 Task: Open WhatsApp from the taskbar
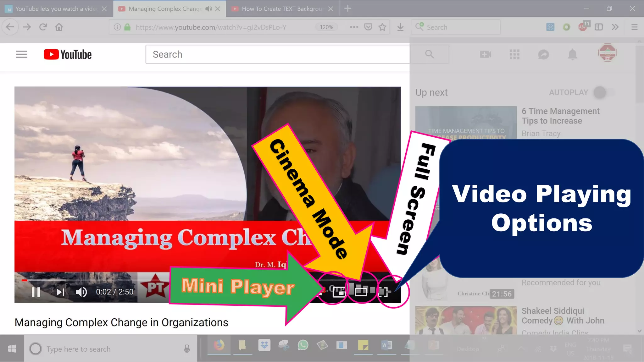(303, 345)
